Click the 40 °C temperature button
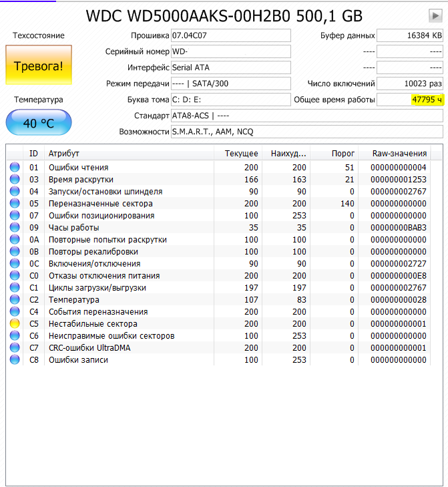 (x=39, y=122)
